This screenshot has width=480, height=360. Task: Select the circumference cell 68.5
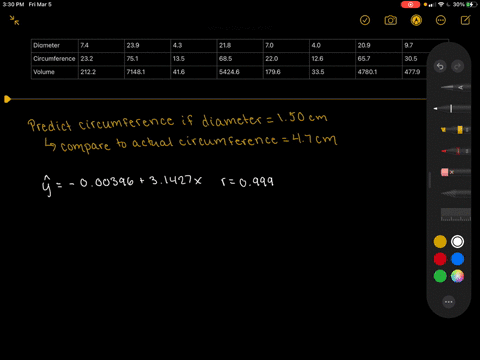tap(240, 59)
